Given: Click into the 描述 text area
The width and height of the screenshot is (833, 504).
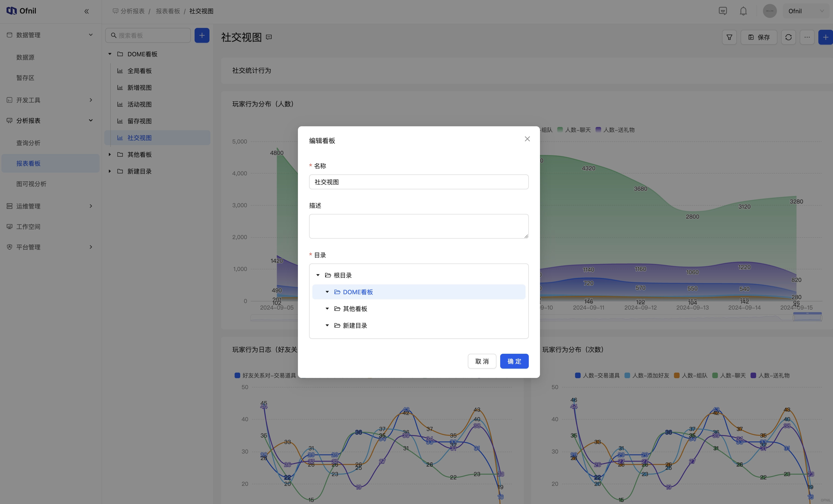Looking at the screenshot, I should [x=418, y=226].
